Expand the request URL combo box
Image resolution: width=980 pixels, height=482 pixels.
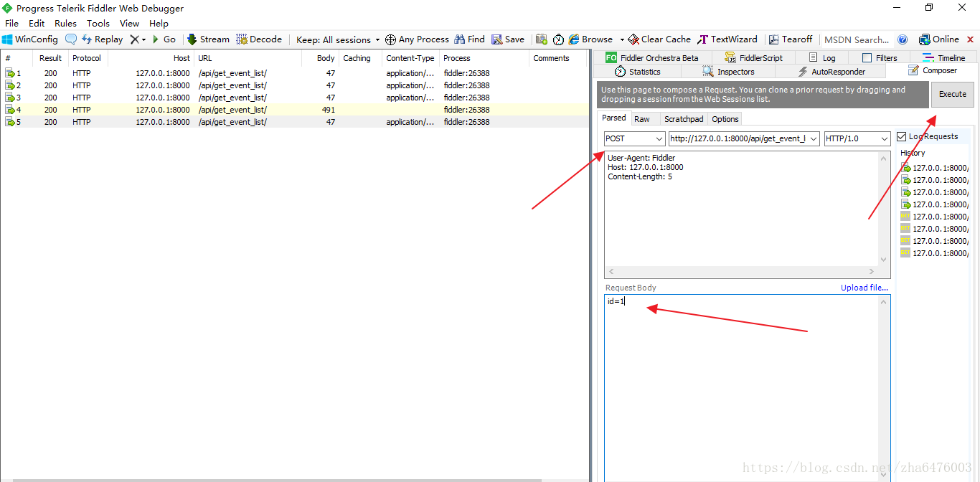tap(813, 138)
